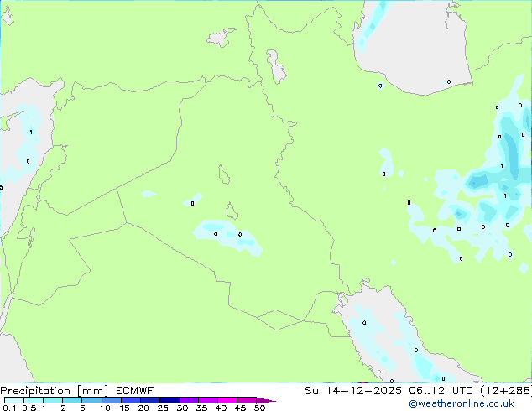Pick the lightest 0.1–0.5 mm legend swatch
This screenshot has width=532, height=411.
(x=14, y=400)
